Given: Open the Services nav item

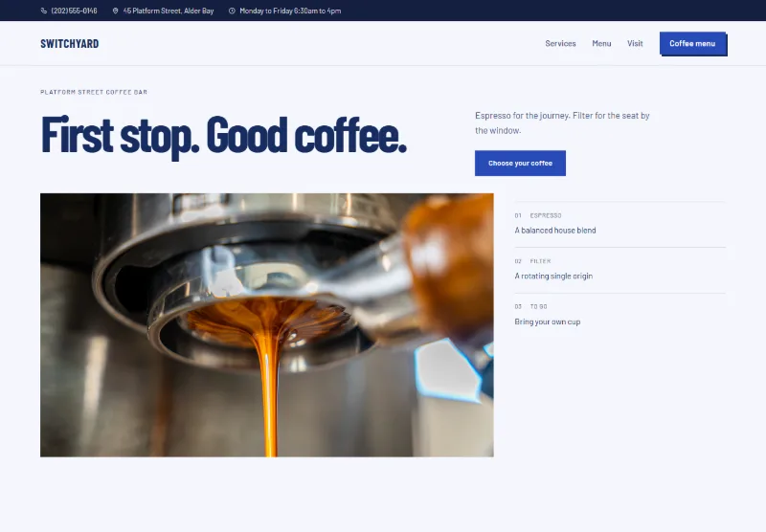Looking at the screenshot, I should coord(560,43).
